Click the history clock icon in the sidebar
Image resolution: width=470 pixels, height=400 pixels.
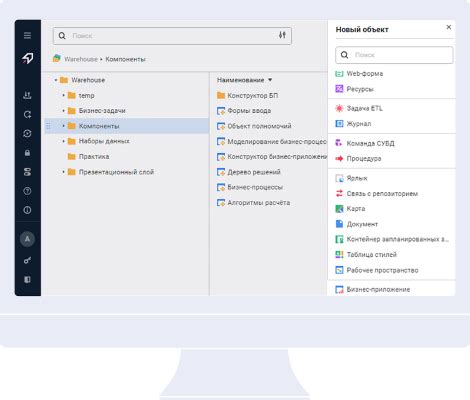(27, 134)
